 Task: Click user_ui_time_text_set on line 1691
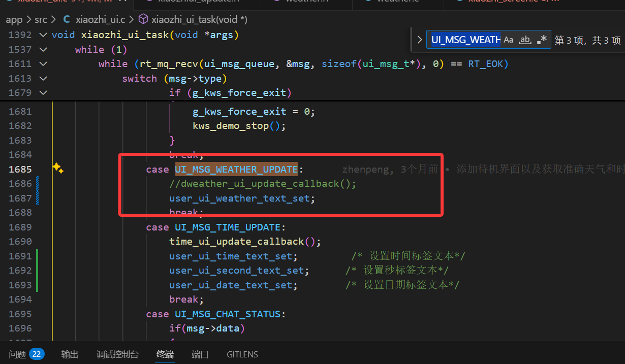pos(231,256)
